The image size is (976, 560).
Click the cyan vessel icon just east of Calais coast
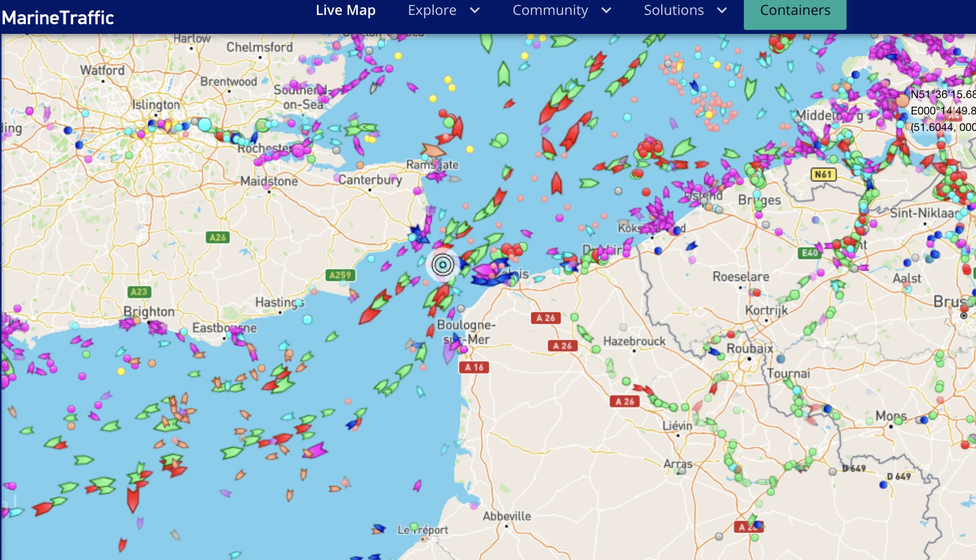click(539, 279)
